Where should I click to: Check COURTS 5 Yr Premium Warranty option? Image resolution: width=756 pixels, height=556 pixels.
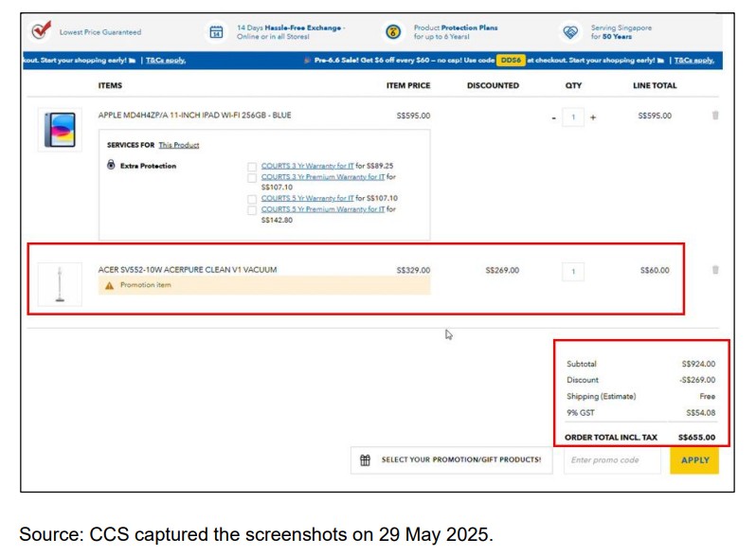(252, 210)
